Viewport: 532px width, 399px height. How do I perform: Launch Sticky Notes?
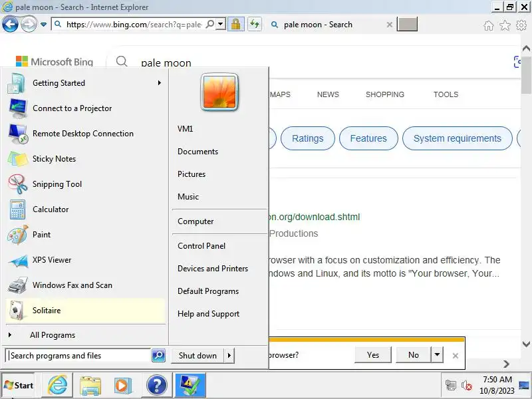[x=85, y=159]
